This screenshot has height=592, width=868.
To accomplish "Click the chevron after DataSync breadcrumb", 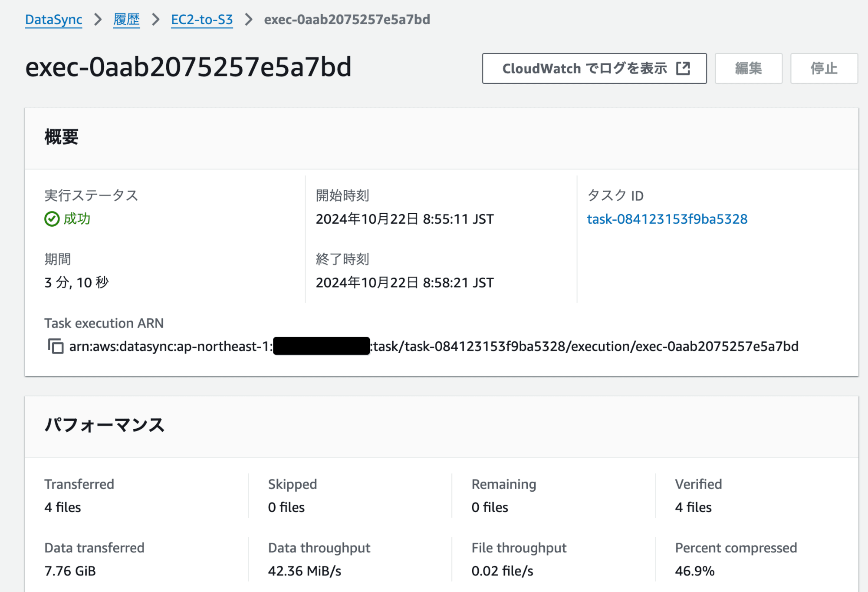I will coord(98,20).
